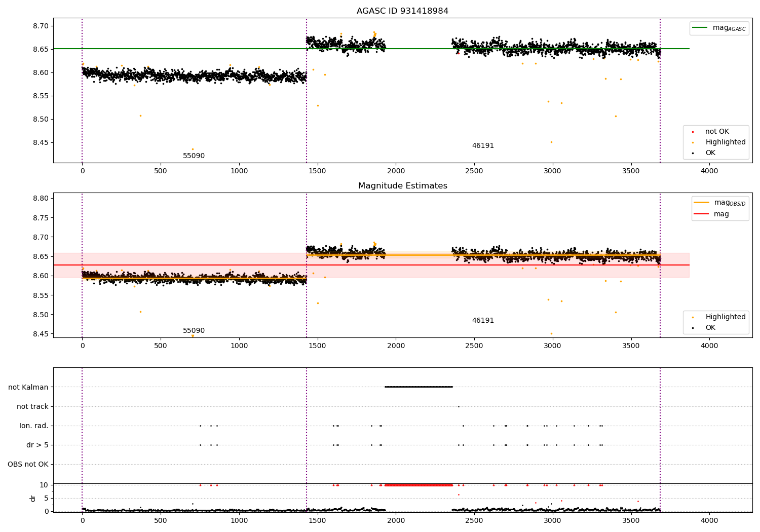
Task: Select the 'Ion. rad.' row label
Action: click(34, 426)
